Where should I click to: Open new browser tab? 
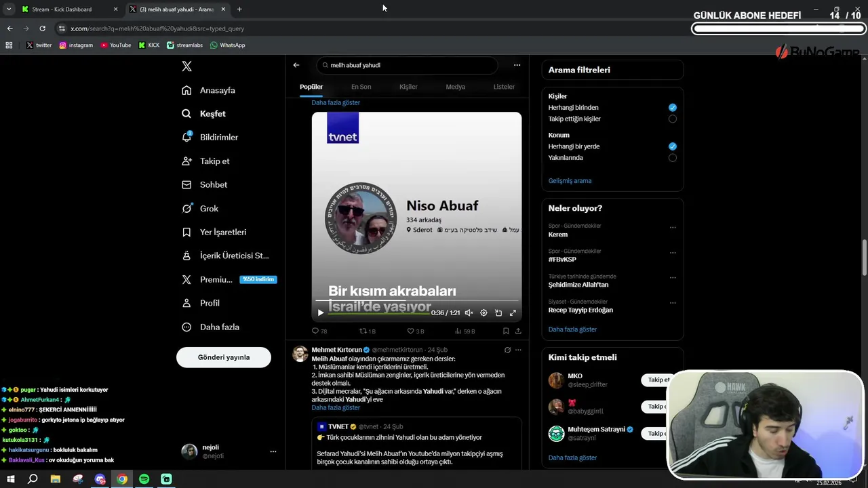(x=239, y=9)
